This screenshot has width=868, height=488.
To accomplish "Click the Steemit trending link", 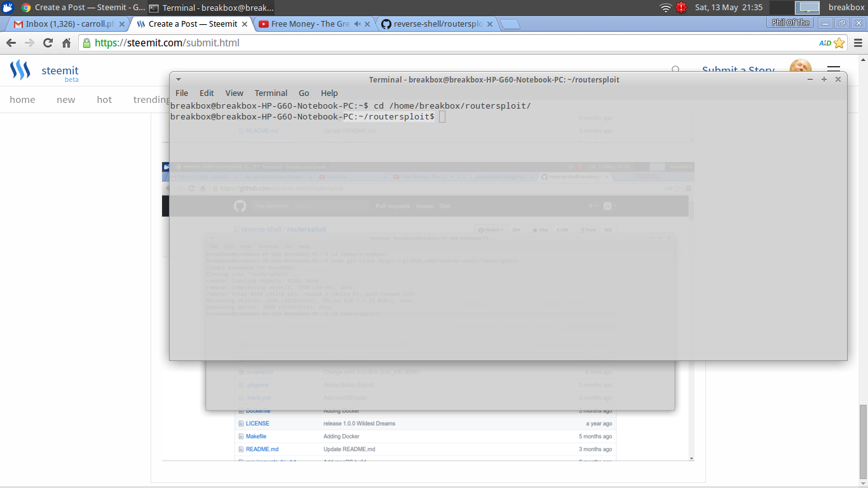I will point(151,100).
